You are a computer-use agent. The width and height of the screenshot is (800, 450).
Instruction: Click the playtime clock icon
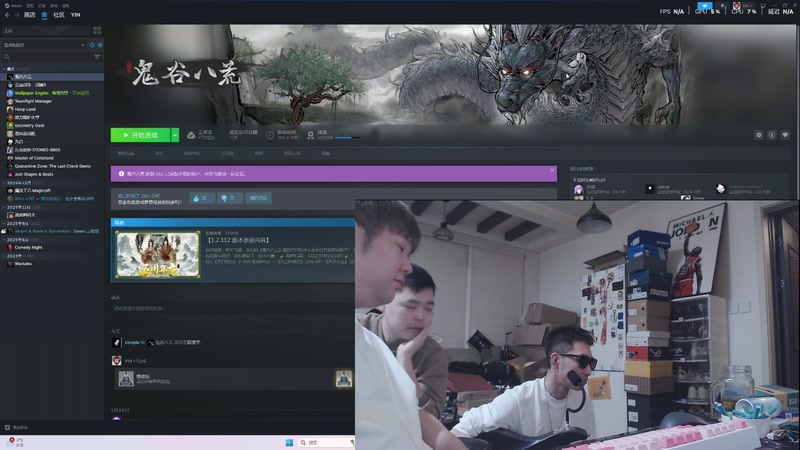pyautogui.click(x=270, y=135)
